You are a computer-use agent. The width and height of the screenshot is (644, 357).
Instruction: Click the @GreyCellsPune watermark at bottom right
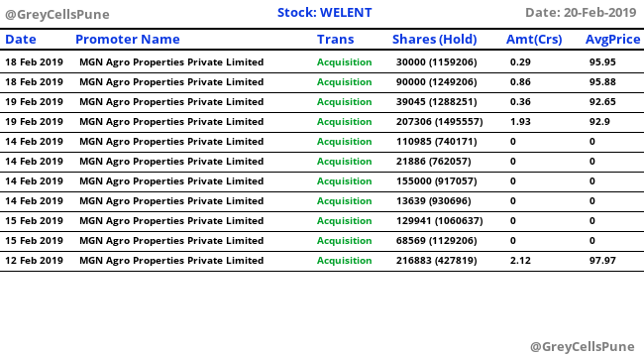click(x=583, y=347)
